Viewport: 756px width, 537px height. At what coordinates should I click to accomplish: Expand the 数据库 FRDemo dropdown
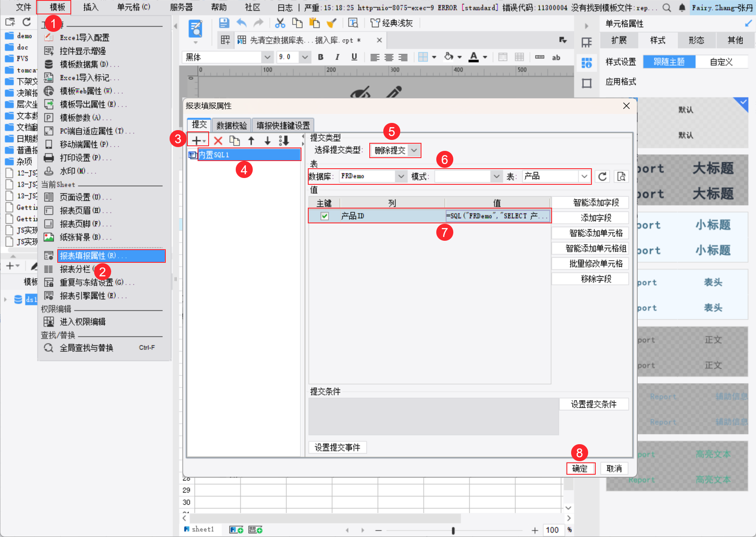pyautogui.click(x=401, y=176)
